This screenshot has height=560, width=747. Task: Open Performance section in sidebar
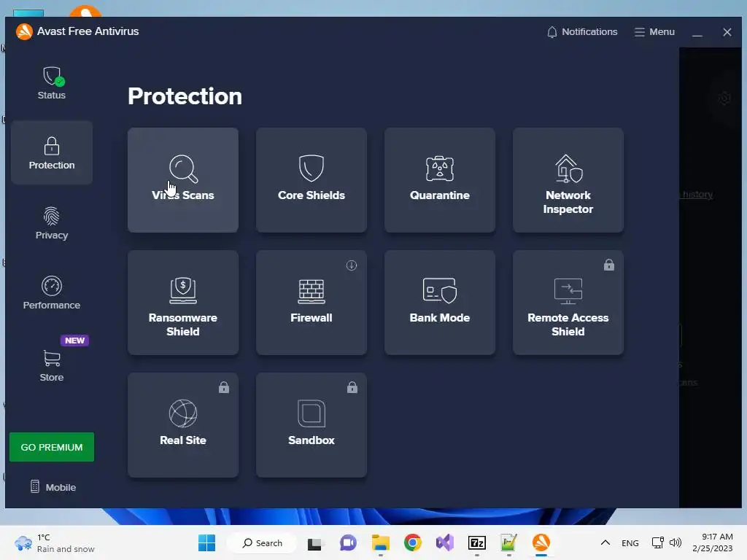pyautogui.click(x=52, y=293)
